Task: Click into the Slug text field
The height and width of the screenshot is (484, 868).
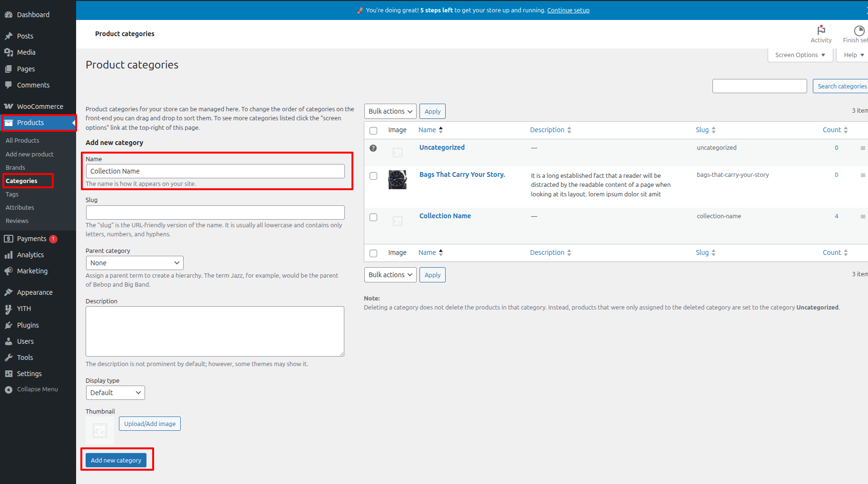Action: (x=215, y=213)
